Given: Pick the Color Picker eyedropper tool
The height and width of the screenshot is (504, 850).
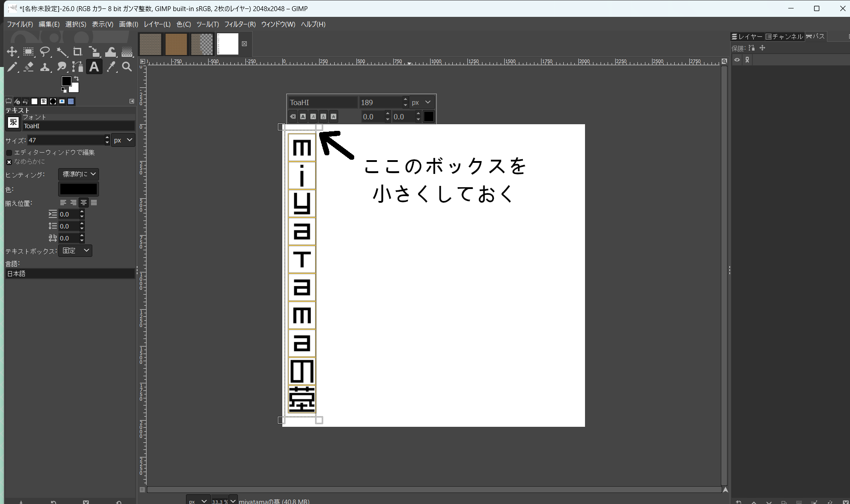Looking at the screenshot, I should pyautogui.click(x=111, y=67).
